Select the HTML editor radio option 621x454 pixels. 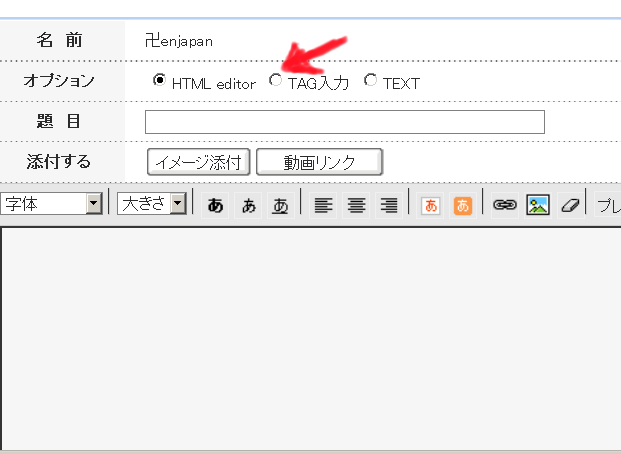click(x=159, y=81)
